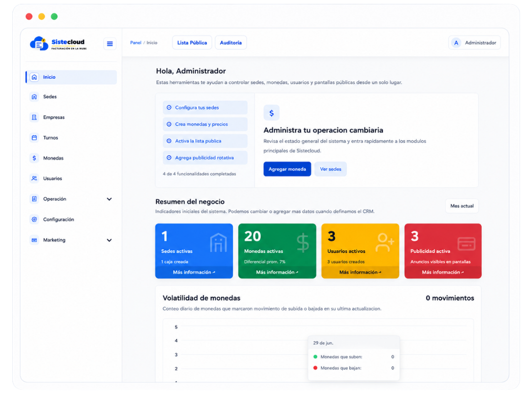Click the Empresas icon in sidebar

pos(34,117)
